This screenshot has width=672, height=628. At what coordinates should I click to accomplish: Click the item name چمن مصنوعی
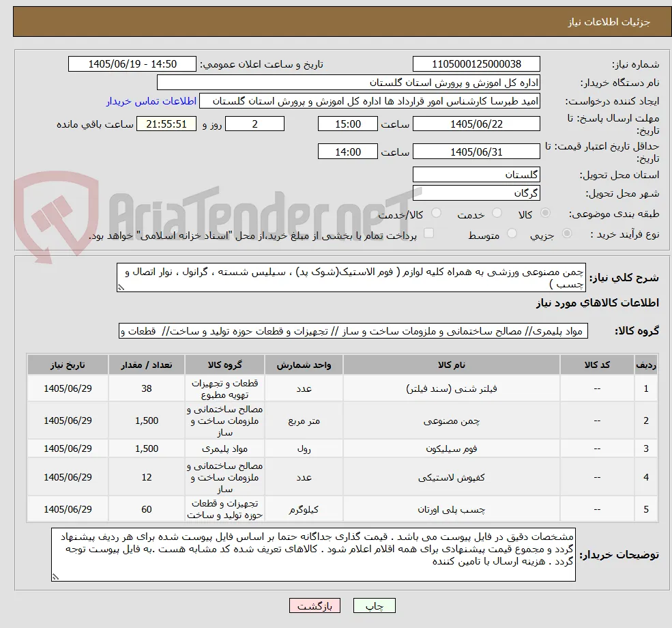tap(451, 421)
